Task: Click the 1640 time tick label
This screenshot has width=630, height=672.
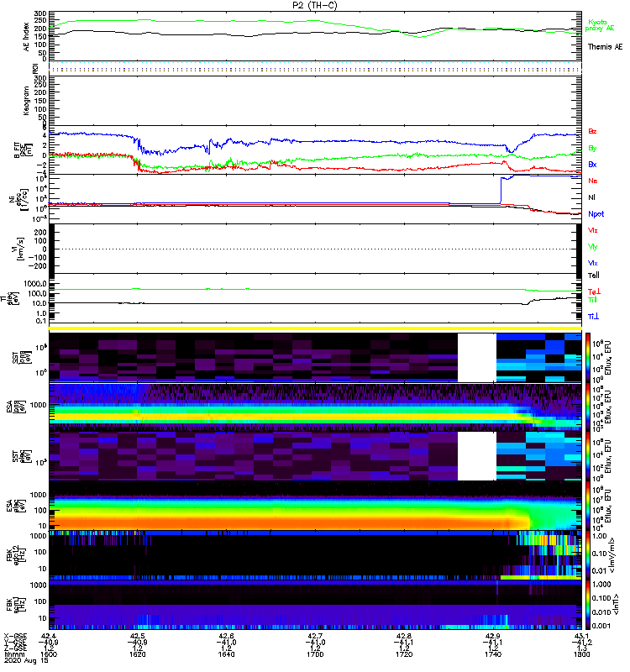Action: pos(226,654)
